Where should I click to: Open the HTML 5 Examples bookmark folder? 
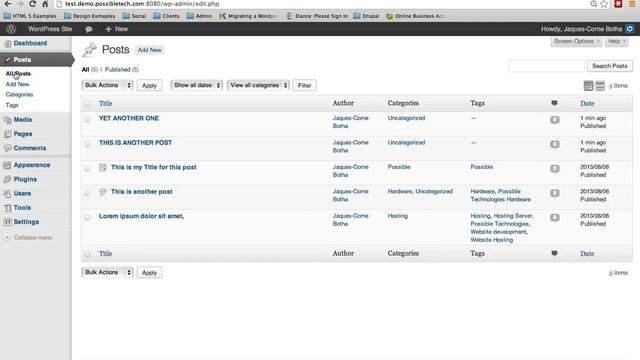30,16
